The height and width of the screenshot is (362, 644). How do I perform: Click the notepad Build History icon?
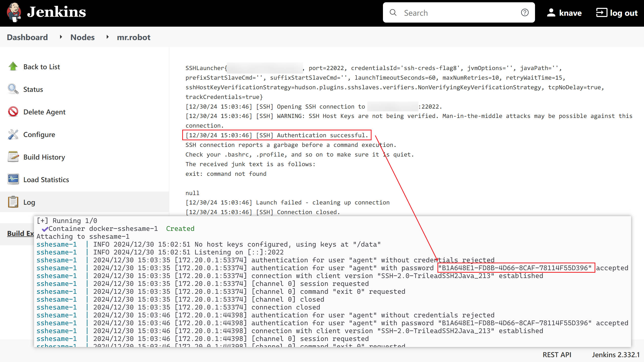tap(13, 157)
